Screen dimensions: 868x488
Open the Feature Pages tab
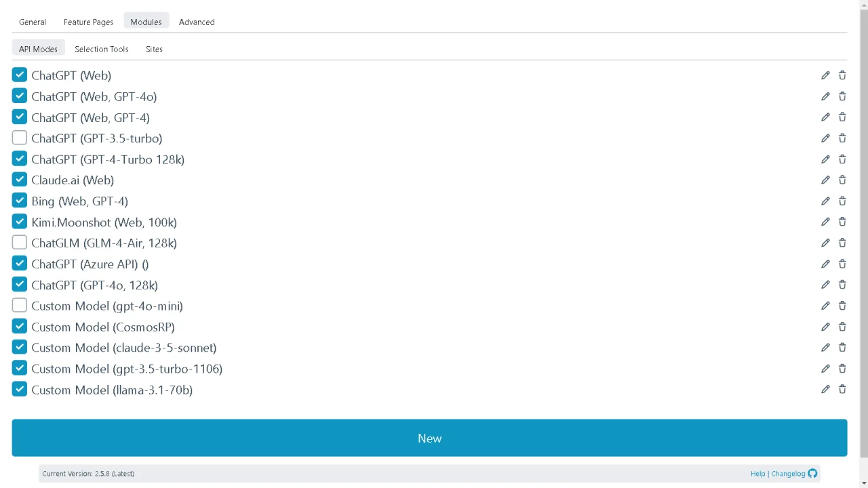click(88, 22)
